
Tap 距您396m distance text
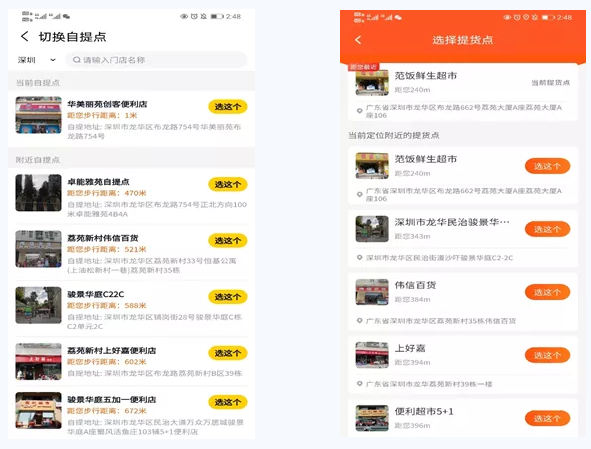412,425
